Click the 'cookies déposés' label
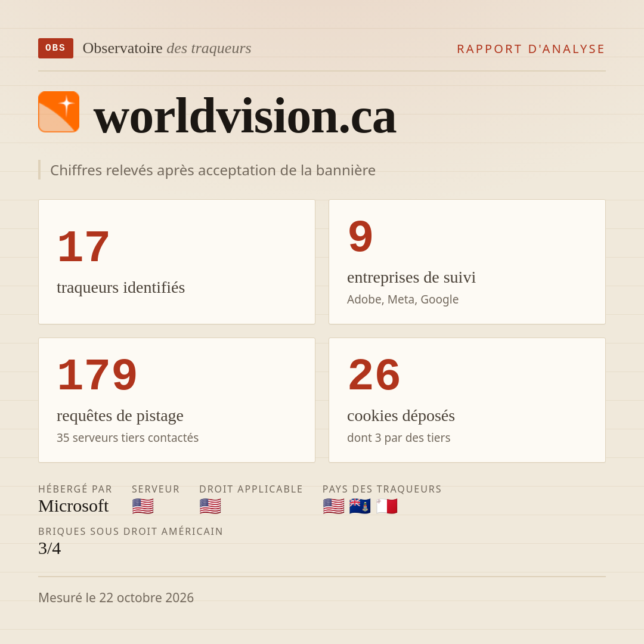Image resolution: width=644 pixels, height=644 pixels. click(x=401, y=416)
